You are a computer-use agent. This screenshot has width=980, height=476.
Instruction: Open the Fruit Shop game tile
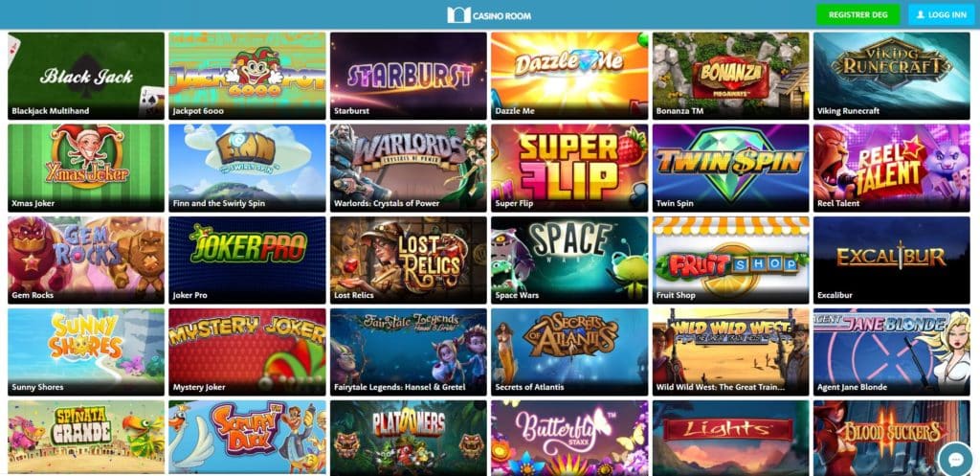click(x=730, y=260)
